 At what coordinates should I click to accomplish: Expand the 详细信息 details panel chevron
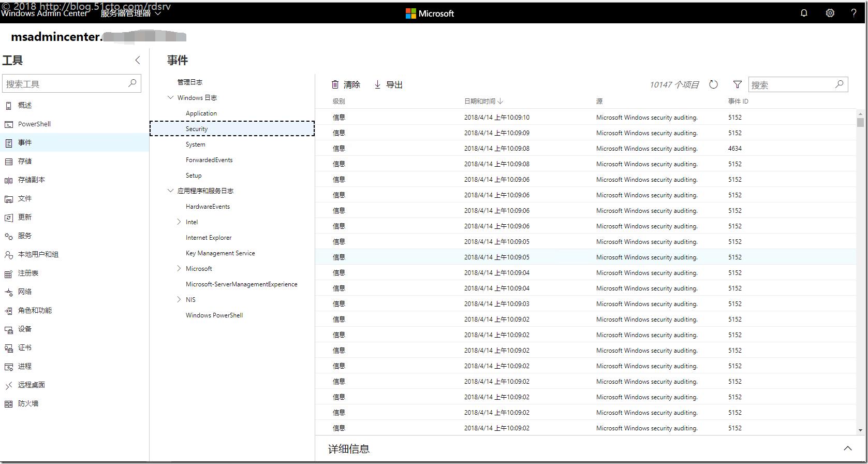(848, 448)
